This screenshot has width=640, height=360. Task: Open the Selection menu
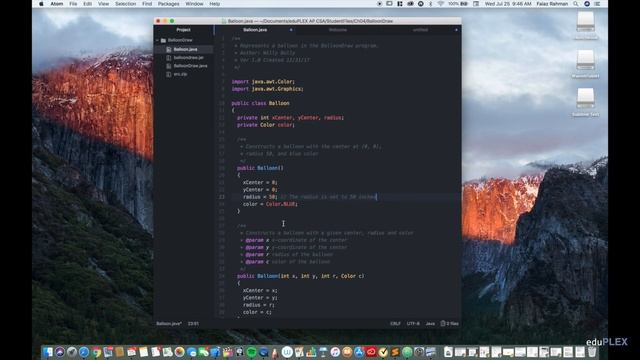(125, 4)
